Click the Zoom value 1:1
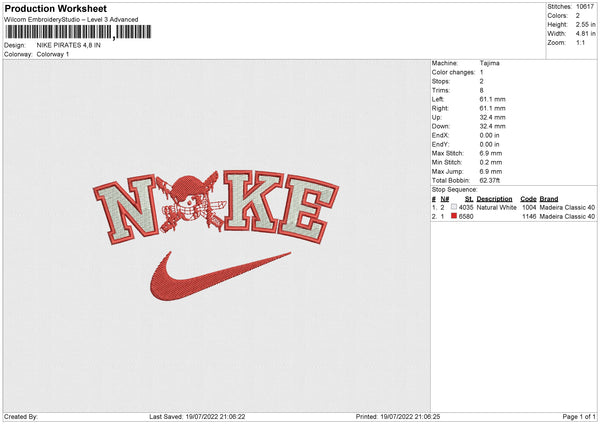The height and width of the screenshot is (424, 600). click(x=580, y=42)
